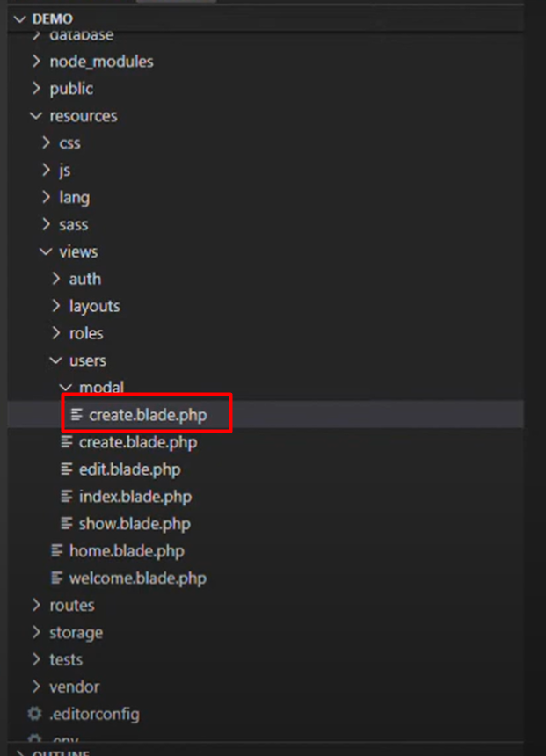Expand the node_modules folder
This screenshot has width=546, height=756.
click(101, 62)
